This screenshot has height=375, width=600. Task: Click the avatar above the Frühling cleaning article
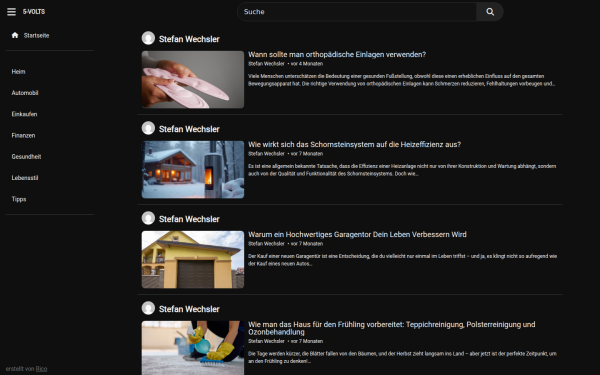tap(148, 308)
